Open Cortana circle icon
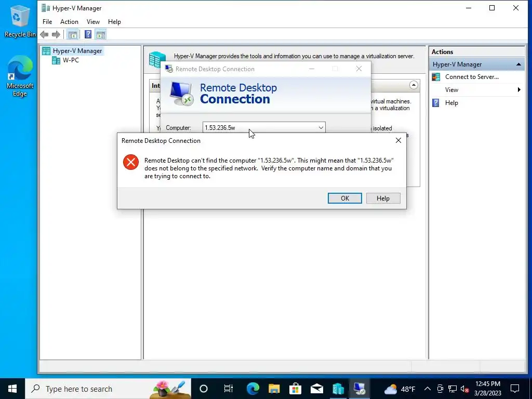The image size is (532, 399). pos(203,389)
